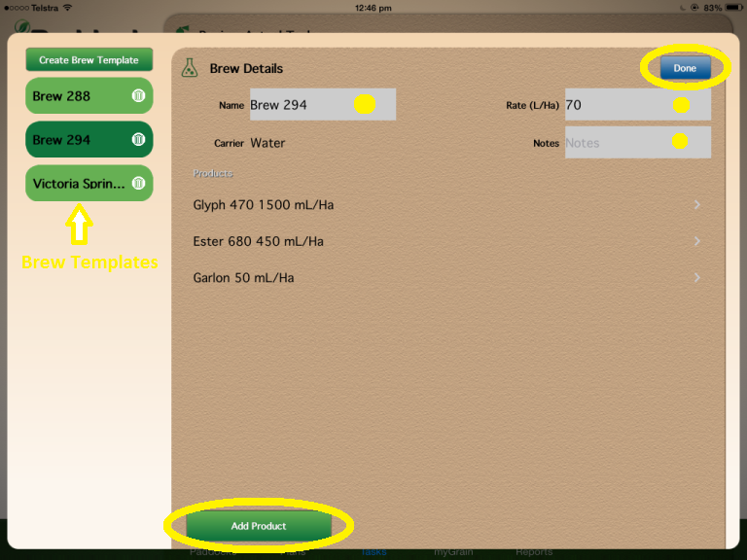The width and height of the screenshot is (747, 560).
Task: Tap Create Brew Template button
Action: [x=89, y=60]
